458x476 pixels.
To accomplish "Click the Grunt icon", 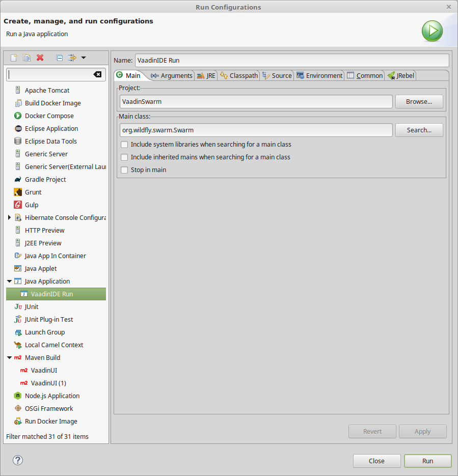I will pos(18,192).
